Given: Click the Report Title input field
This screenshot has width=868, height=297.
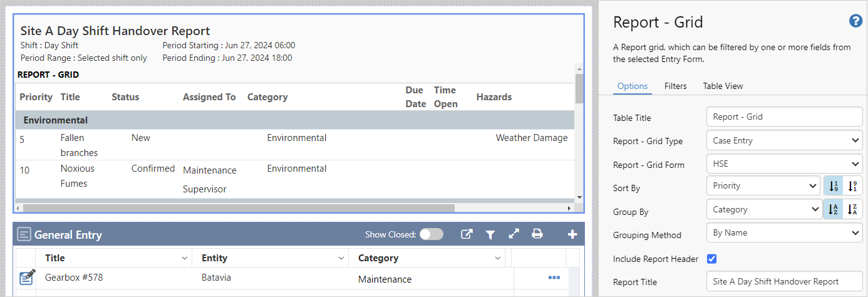Looking at the screenshot, I should coord(784,281).
